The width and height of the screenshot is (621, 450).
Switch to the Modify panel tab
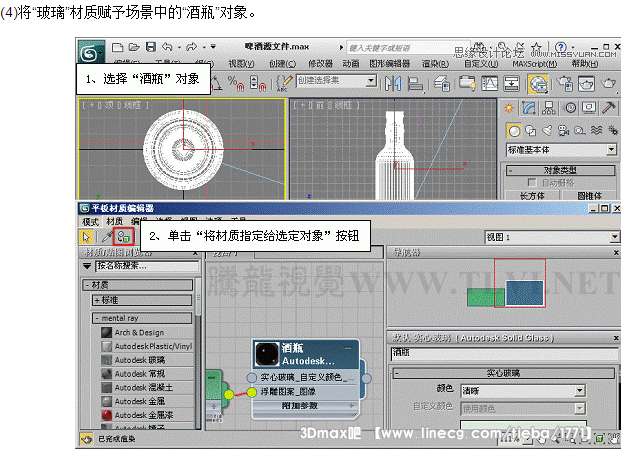tap(529, 108)
